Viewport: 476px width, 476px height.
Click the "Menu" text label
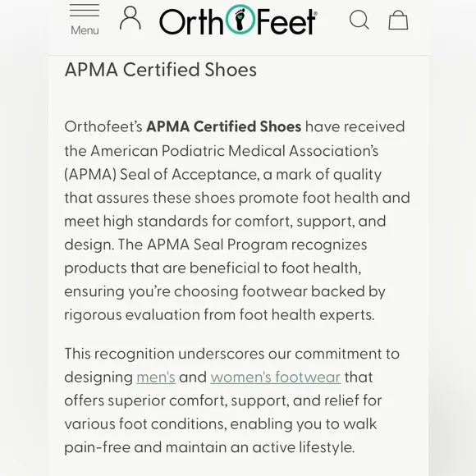(x=85, y=30)
